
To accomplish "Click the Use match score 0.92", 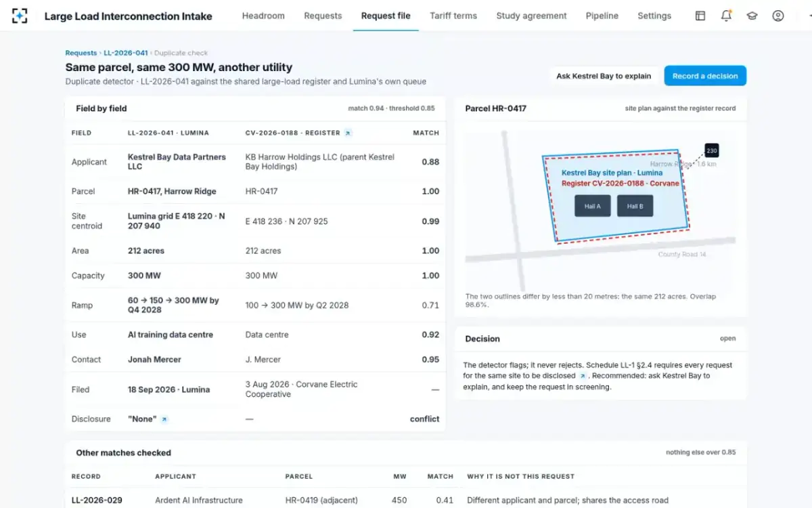I will pyautogui.click(x=430, y=335).
